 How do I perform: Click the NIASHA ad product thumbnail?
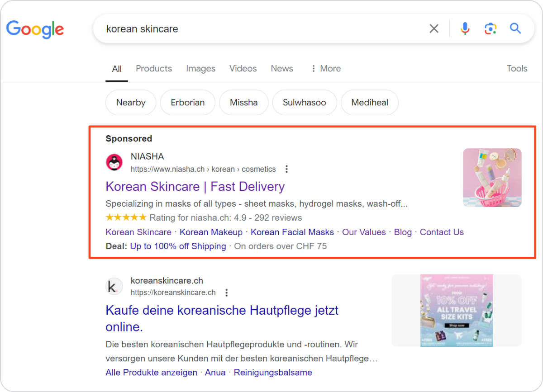tap(492, 178)
